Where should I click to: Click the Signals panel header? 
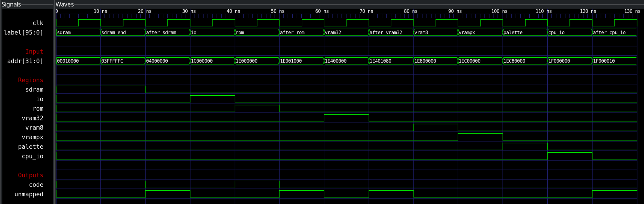[11, 4]
